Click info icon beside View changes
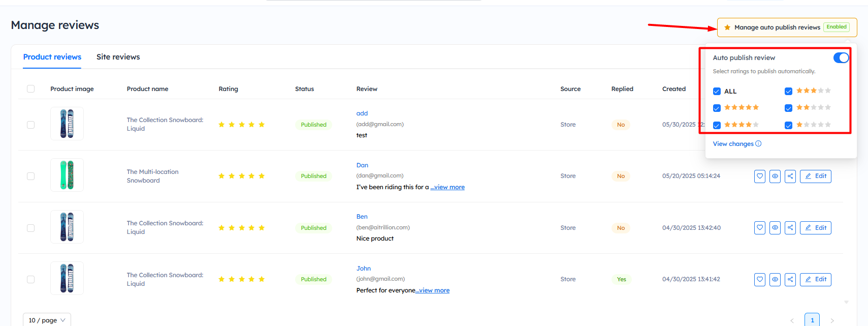The width and height of the screenshot is (868, 326). (758, 144)
